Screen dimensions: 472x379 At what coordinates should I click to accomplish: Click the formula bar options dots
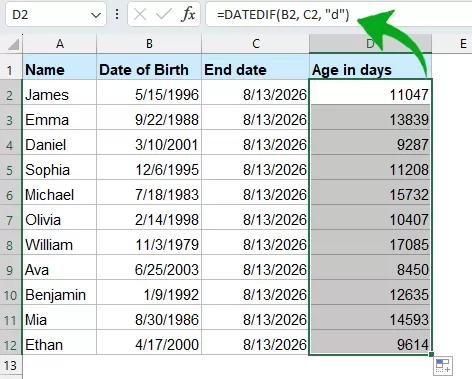[117, 14]
